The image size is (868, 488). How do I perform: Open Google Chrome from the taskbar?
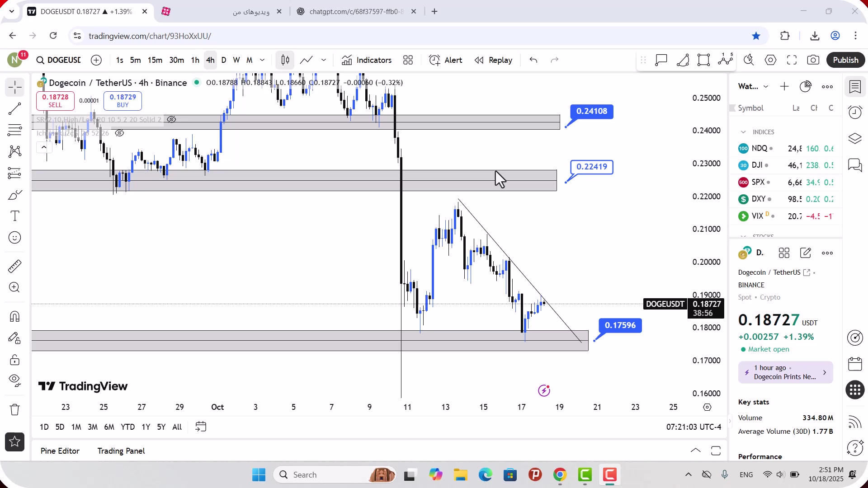pyautogui.click(x=560, y=475)
